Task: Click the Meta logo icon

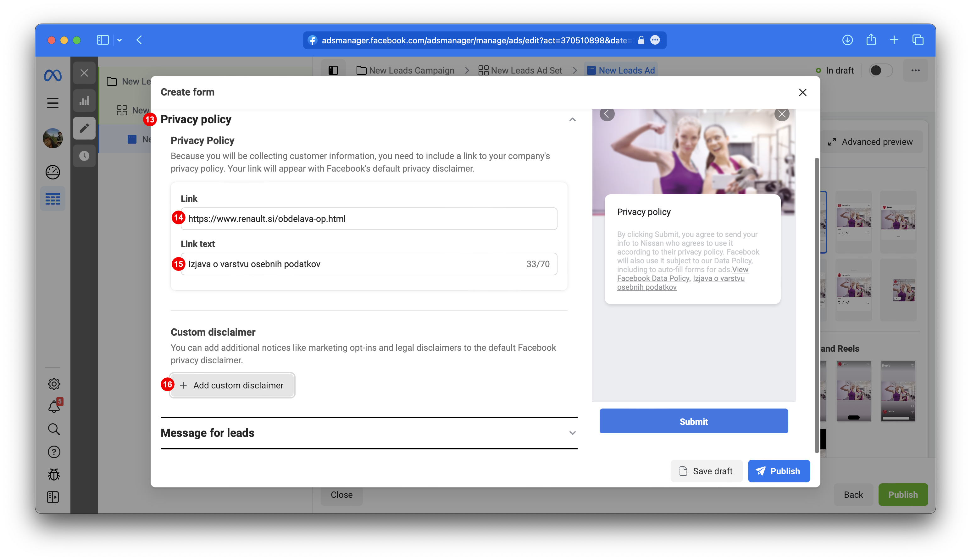Action: 53,75
